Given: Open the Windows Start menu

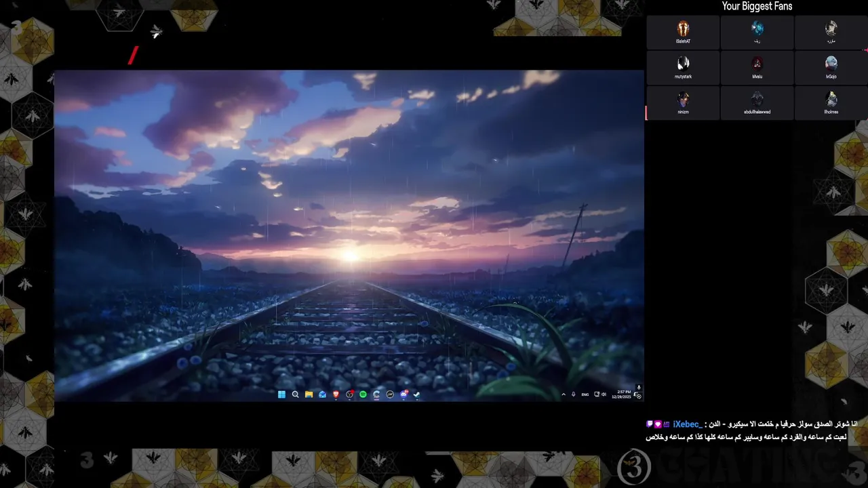Looking at the screenshot, I should pos(281,394).
